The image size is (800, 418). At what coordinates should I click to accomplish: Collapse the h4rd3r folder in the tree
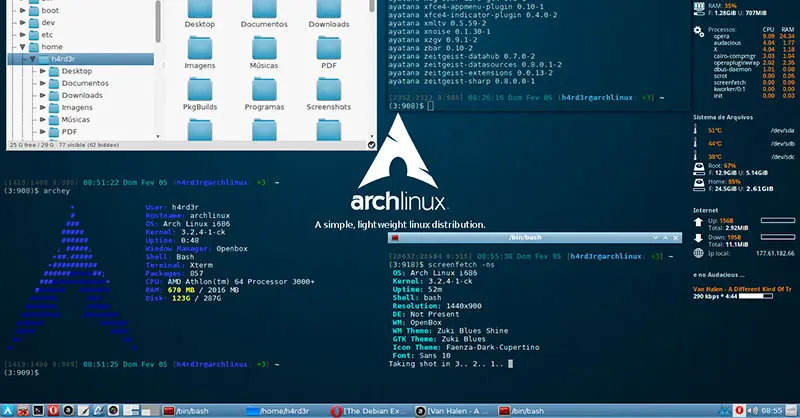(x=33, y=59)
